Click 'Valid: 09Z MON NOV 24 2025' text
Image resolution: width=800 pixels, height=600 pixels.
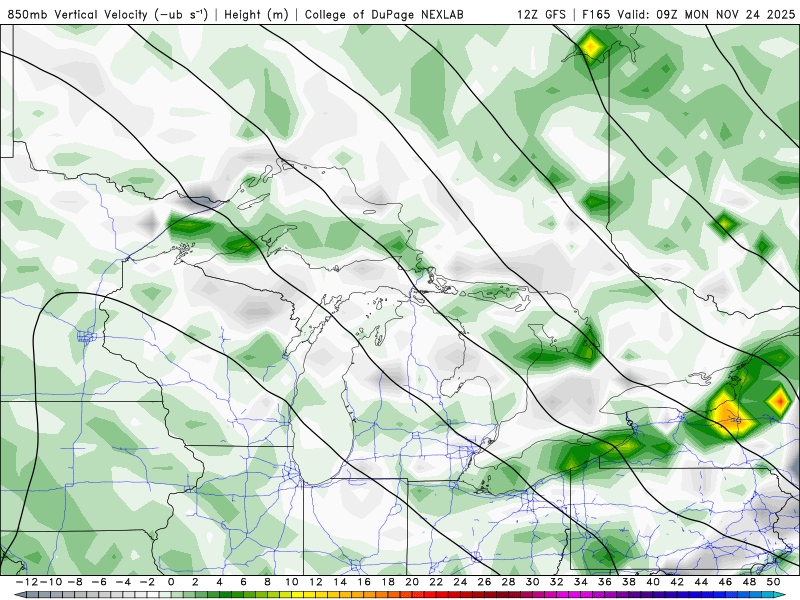[706, 14]
